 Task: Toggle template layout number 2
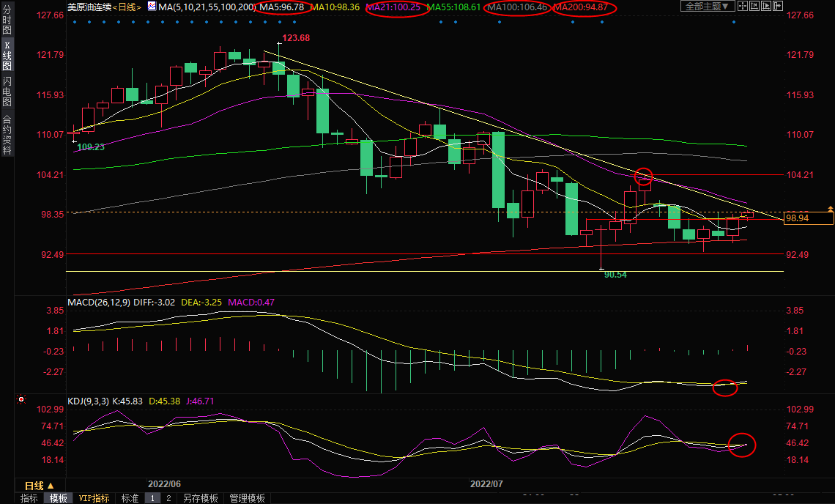[168, 498]
